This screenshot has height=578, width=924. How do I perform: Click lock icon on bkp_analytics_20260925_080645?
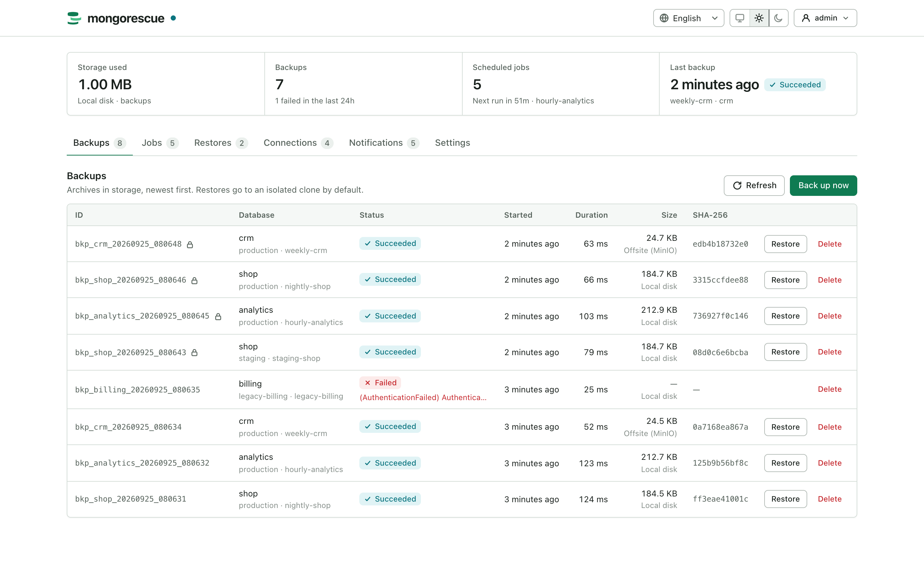pyautogui.click(x=218, y=317)
